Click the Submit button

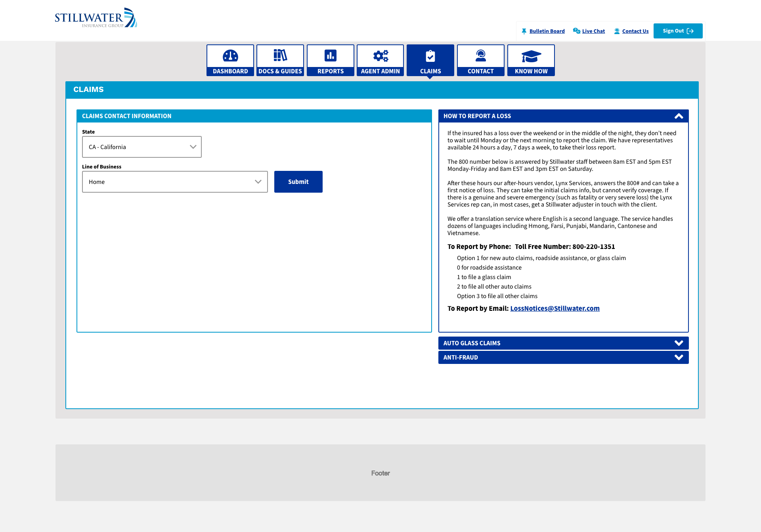tap(298, 182)
